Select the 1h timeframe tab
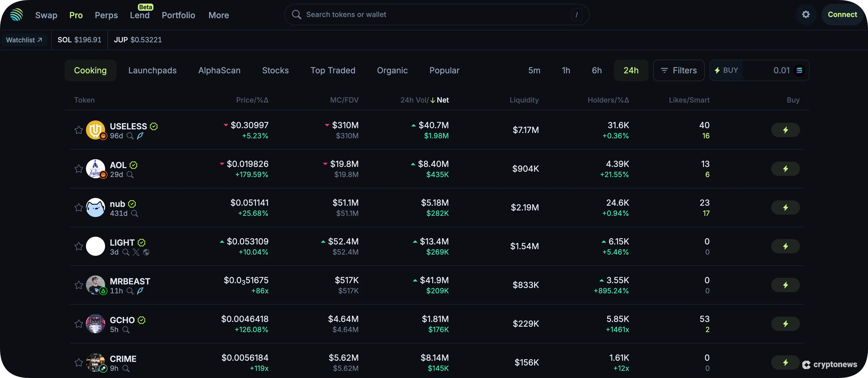This screenshot has width=868, height=378. (x=566, y=70)
